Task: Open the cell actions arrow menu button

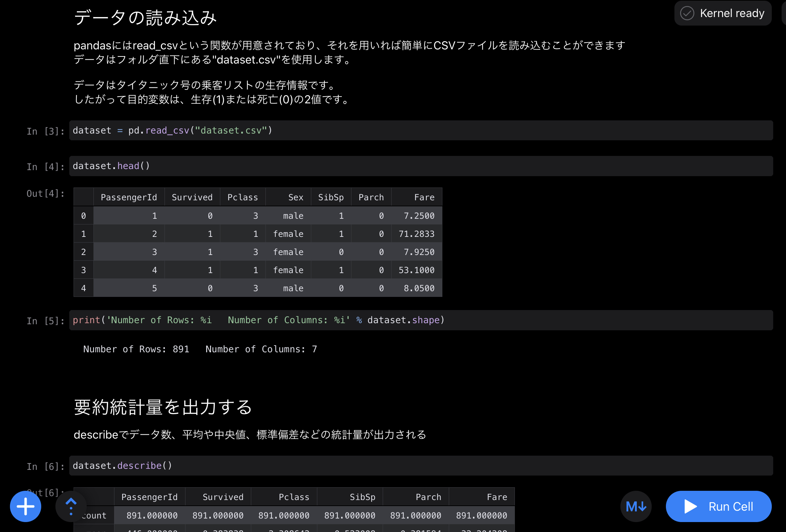Action: point(71,506)
